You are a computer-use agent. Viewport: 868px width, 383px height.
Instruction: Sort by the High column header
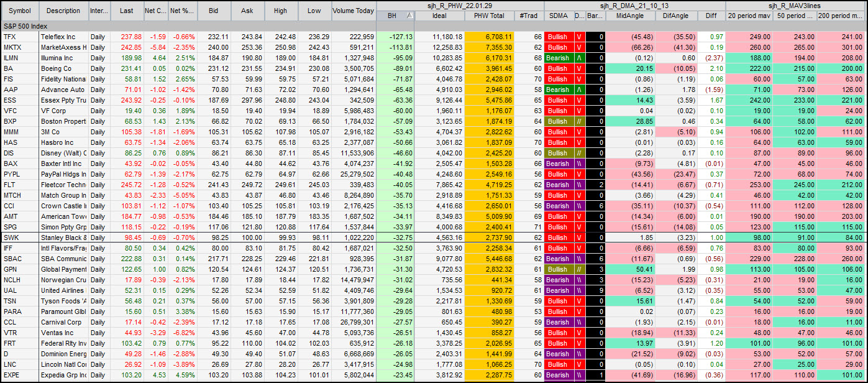(x=281, y=11)
